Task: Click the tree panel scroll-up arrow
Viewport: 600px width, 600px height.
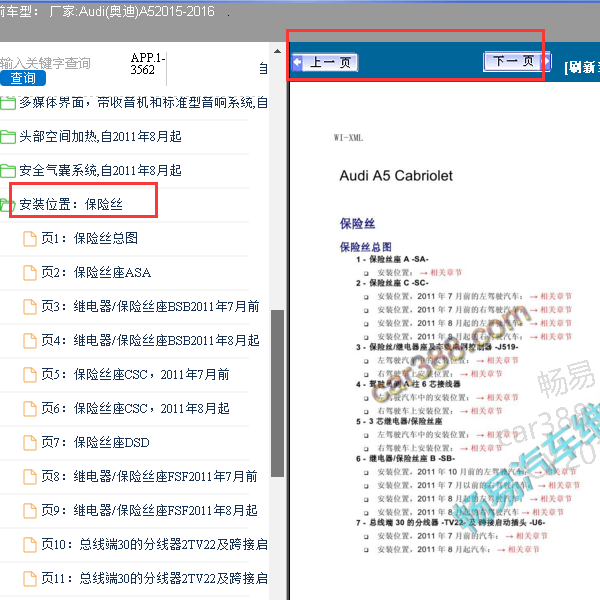Action: (277, 51)
